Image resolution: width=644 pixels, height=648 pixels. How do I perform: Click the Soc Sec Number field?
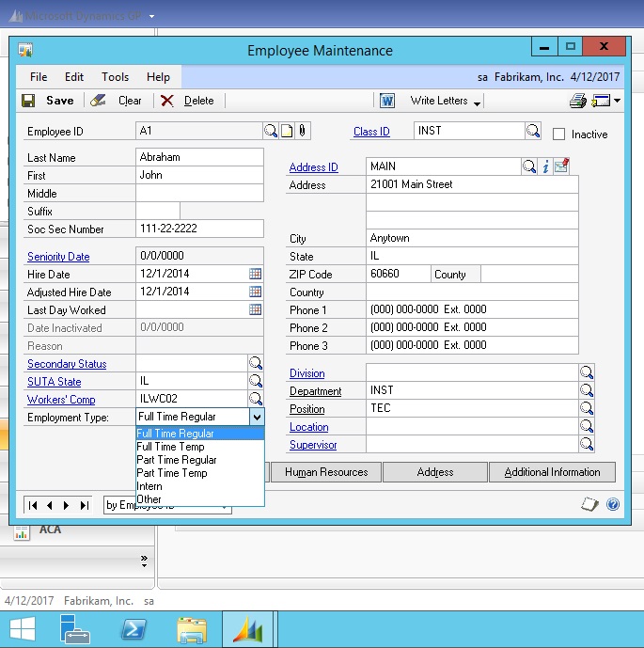pyautogui.click(x=199, y=229)
